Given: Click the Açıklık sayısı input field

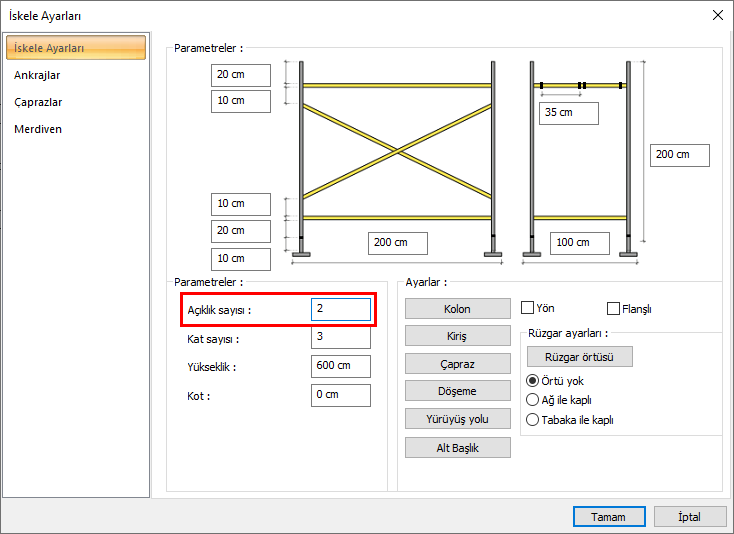Looking at the screenshot, I should pyautogui.click(x=340, y=310).
